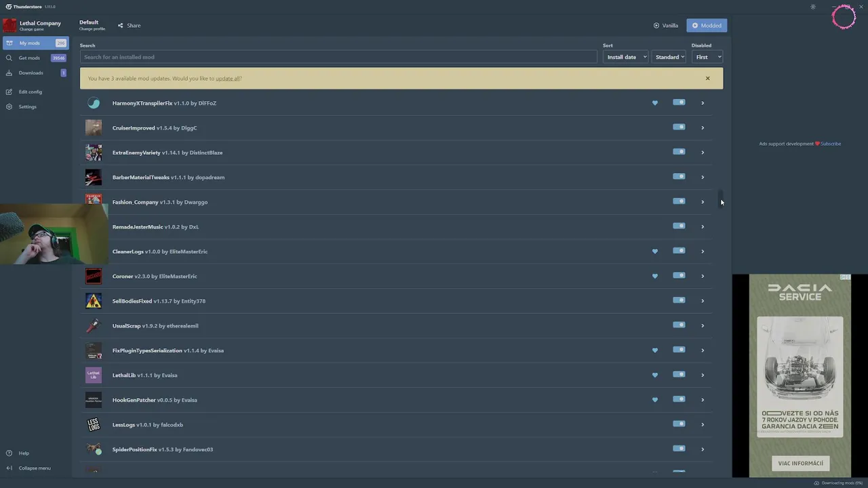Click the theme toggle sun icon

[813, 7]
